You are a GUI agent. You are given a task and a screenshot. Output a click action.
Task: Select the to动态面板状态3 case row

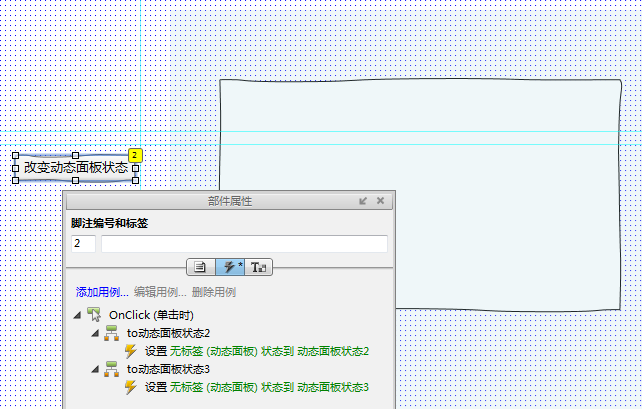(168, 369)
